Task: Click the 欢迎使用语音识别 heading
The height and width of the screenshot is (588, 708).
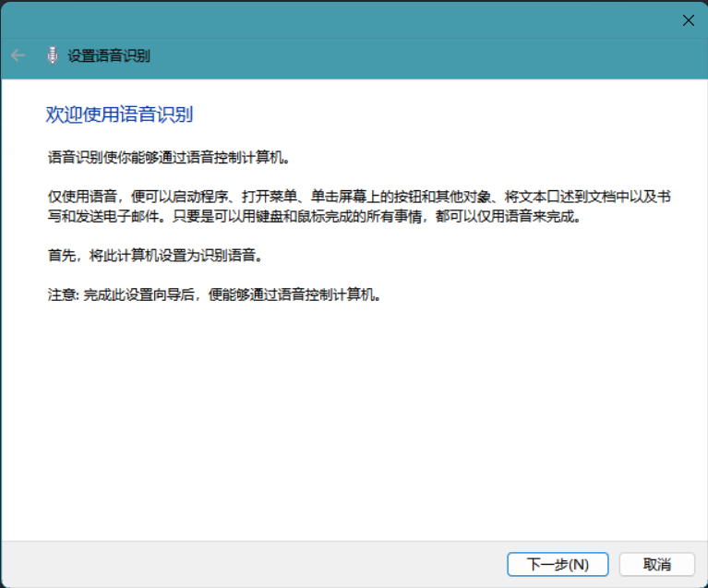Action: coord(119,114)
